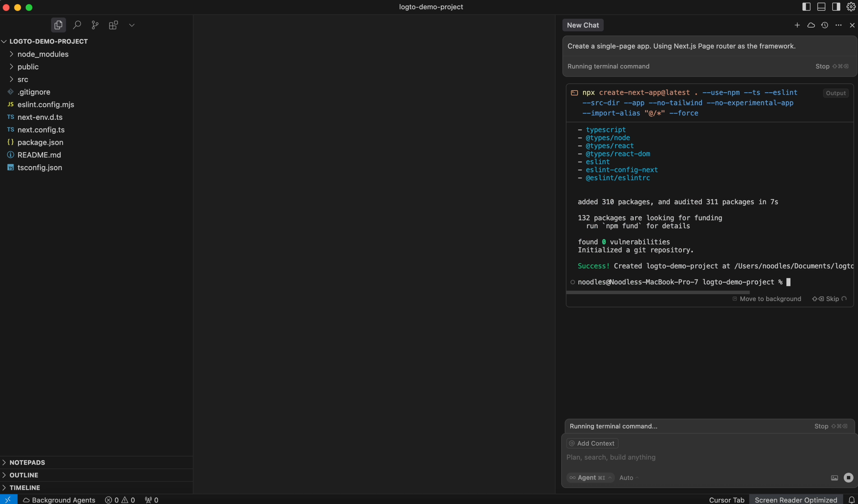Start a new chat with plus icon

coord(797,25)
